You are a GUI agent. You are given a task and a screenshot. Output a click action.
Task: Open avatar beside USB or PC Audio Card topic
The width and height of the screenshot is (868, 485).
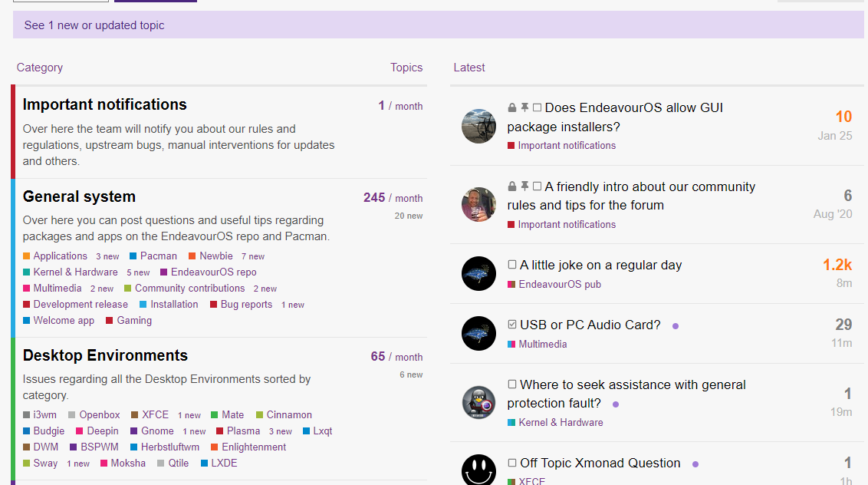pos(478,333)
